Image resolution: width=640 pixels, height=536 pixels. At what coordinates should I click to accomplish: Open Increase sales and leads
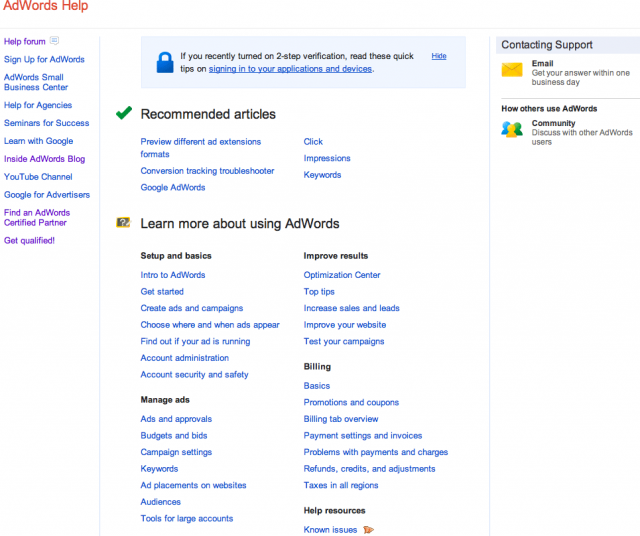351,308
